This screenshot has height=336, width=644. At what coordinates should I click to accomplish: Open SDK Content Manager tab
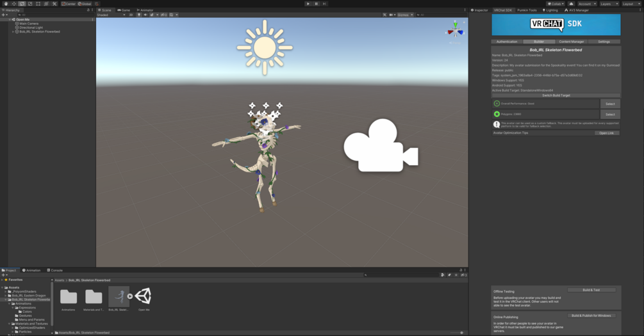[x=572, y=42]
